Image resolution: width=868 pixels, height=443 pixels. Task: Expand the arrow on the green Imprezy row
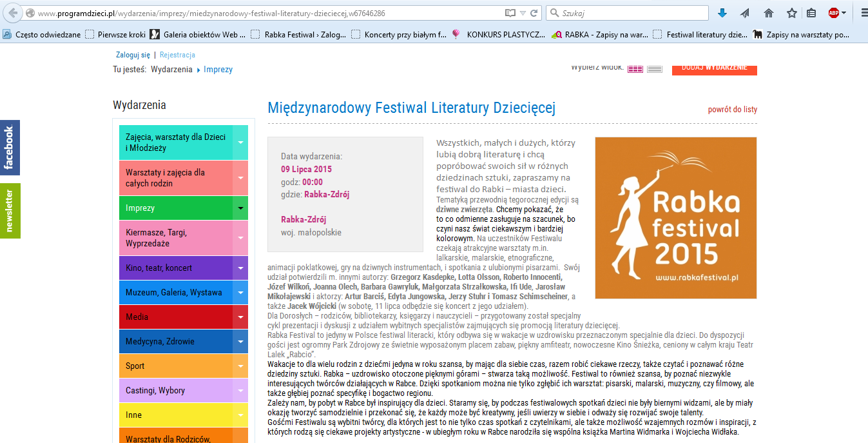(x=240, y=208)
